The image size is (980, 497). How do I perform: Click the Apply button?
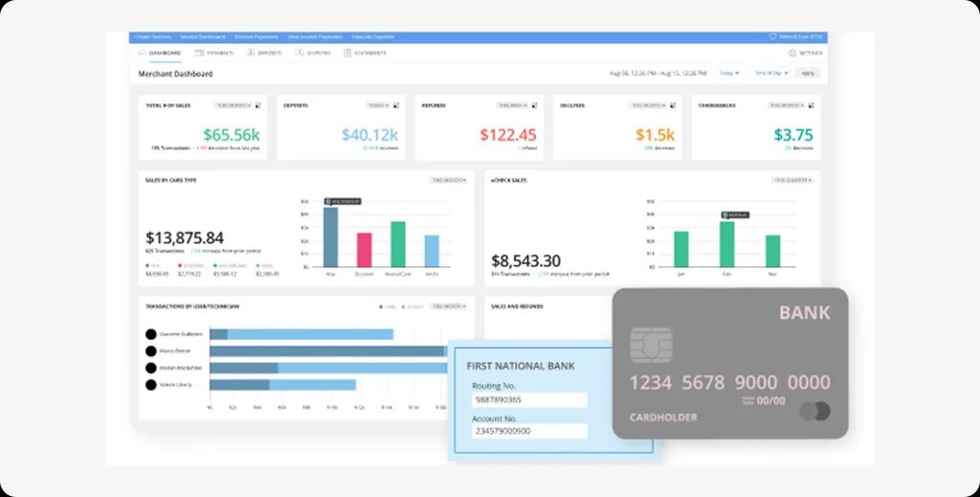coord(808,73)
